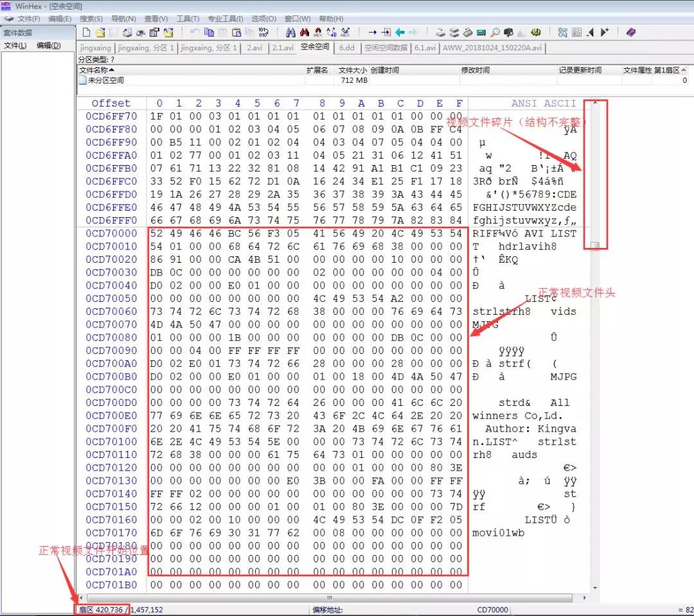
Task: Open the 文件(F) menu
Action: coord(29,19)
